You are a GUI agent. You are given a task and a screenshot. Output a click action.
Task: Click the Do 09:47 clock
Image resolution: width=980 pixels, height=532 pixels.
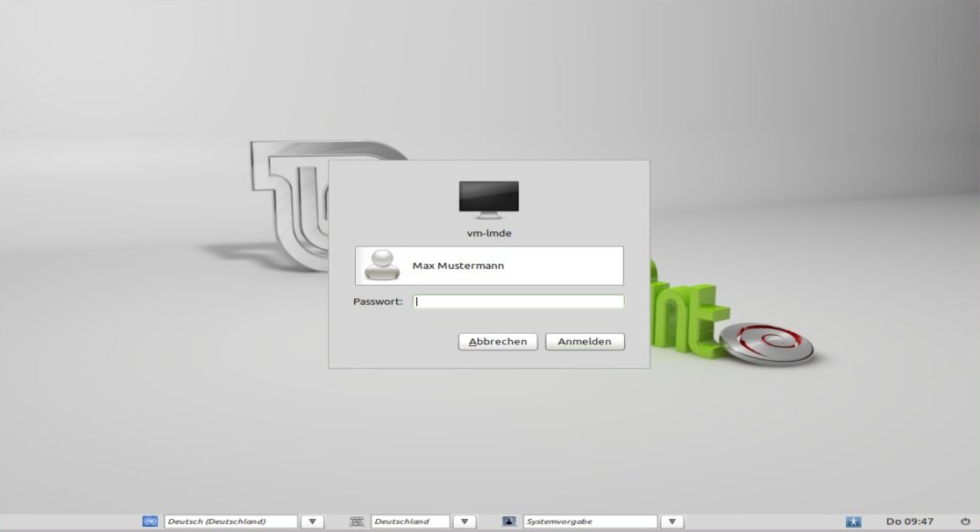coord(909,521)
